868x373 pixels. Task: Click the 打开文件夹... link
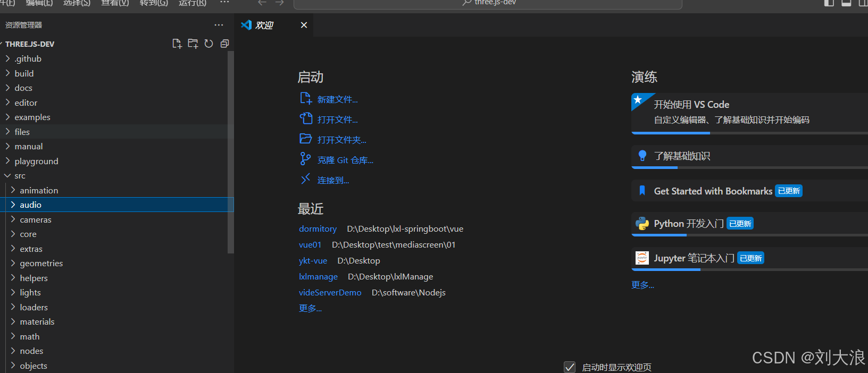[342, 140]
